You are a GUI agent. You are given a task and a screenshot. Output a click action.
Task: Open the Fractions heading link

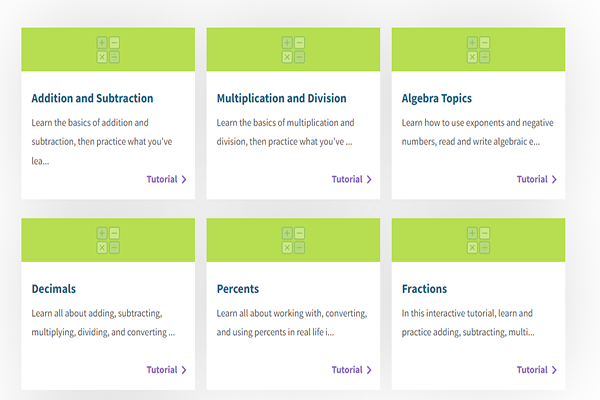point(424,289)
